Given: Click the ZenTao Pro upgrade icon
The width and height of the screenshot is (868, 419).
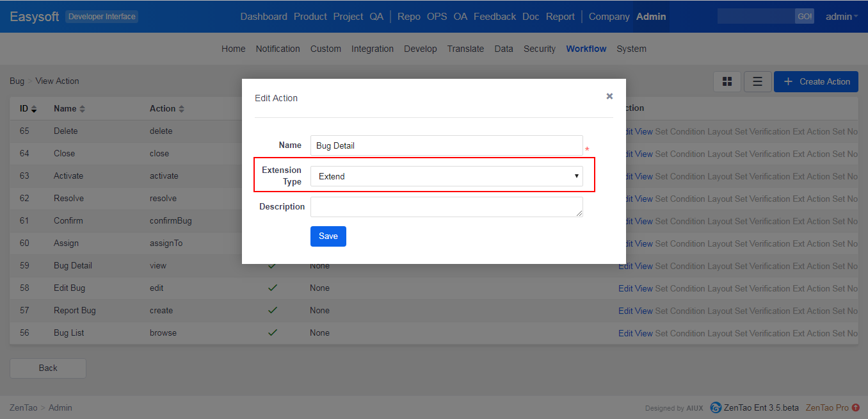Looking at the screenshot, I should pos(856,407).
